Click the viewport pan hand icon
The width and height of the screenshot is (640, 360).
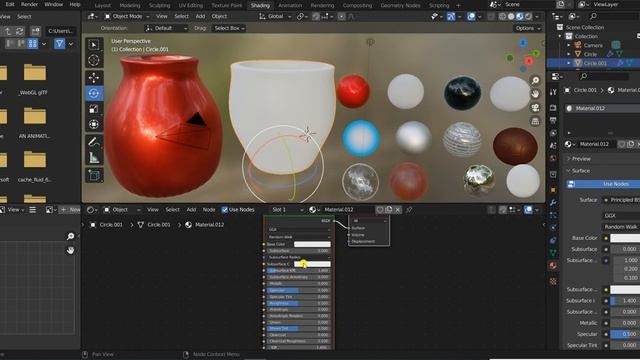tap(535, 94)
